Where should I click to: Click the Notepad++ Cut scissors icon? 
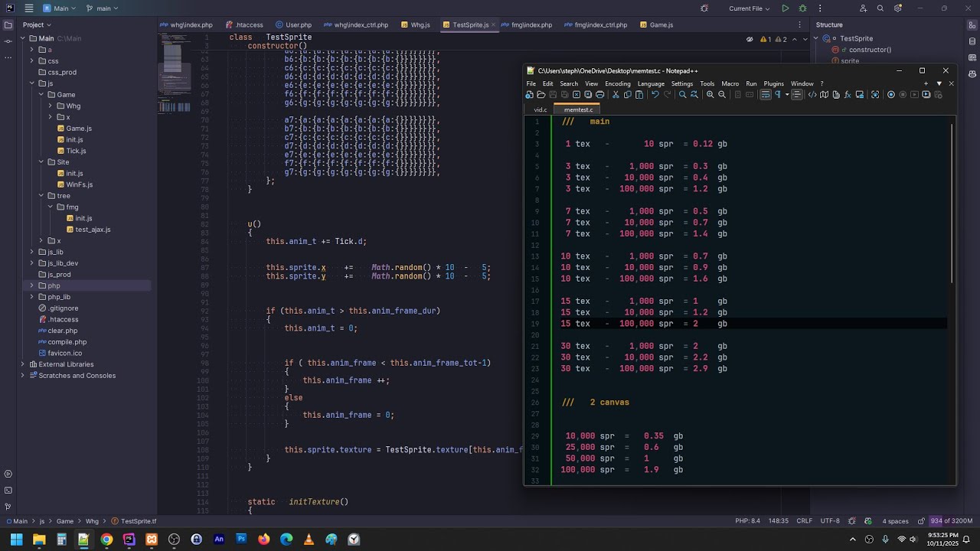pyautogui.click(x=616, y=95)
